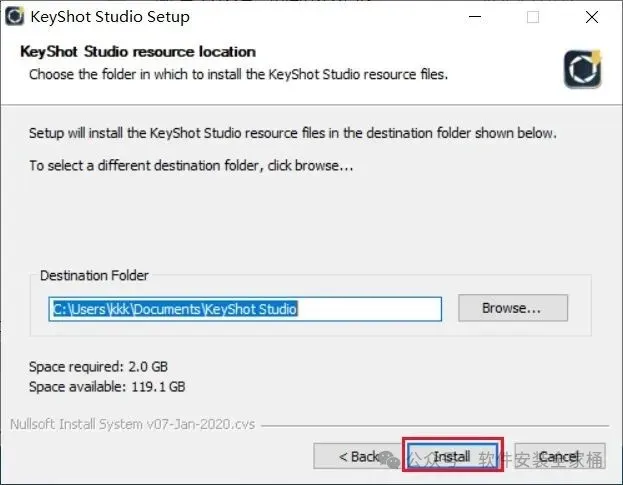Click the KeyShot Studio logo in the header

click(582, 66)
